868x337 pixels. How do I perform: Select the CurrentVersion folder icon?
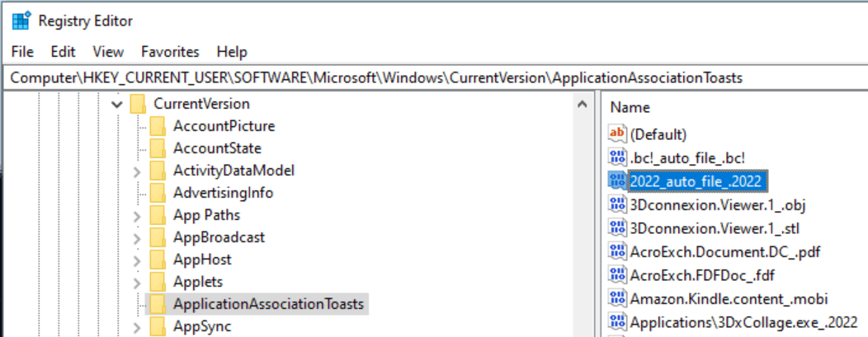(138, 104)
